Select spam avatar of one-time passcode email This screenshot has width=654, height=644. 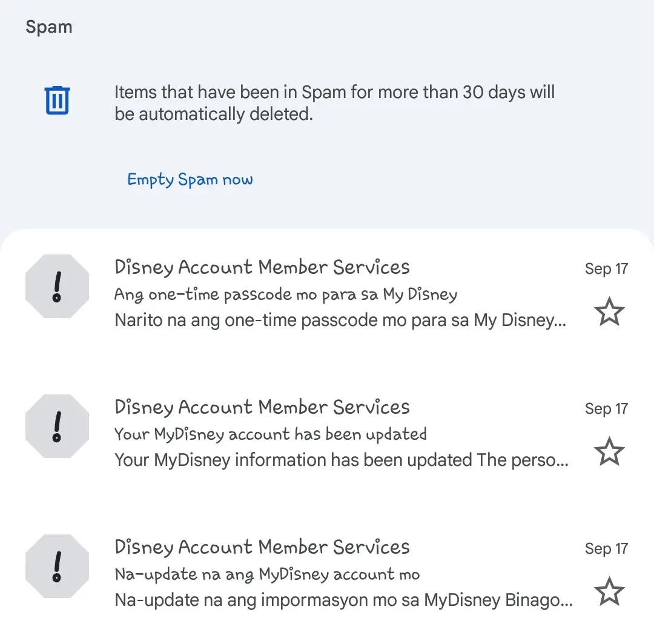tap(57, 287)
